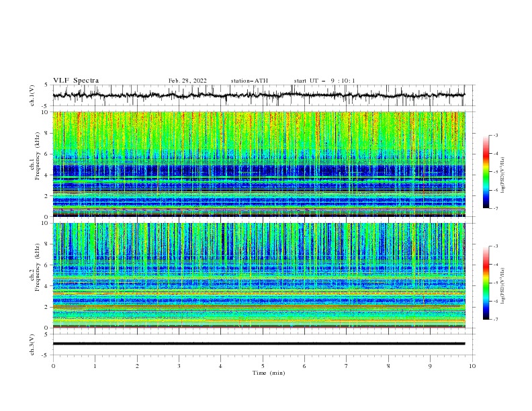532x411 pixels.
Task: Click the "10" kHz tick on ch.1 frequency axis
Action: [x=46, y=112]
